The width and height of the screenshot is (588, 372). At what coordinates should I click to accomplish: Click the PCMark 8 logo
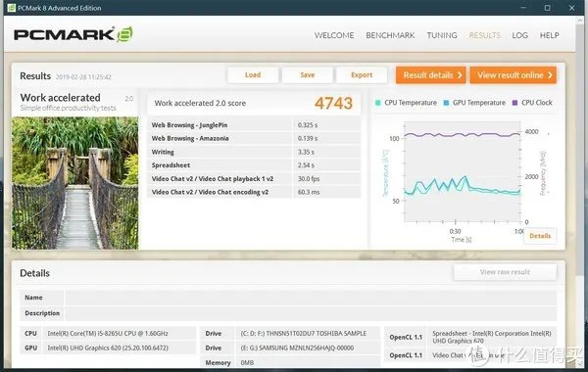pos(73,34)
